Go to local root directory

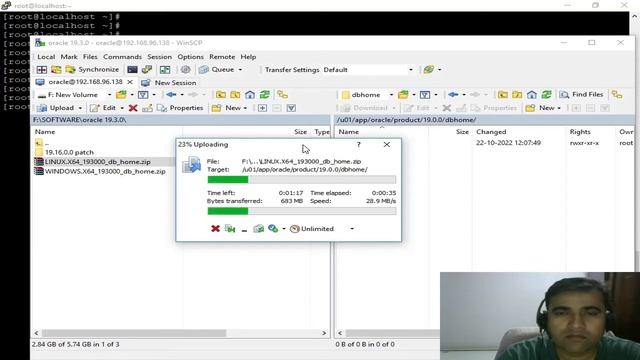236,95
